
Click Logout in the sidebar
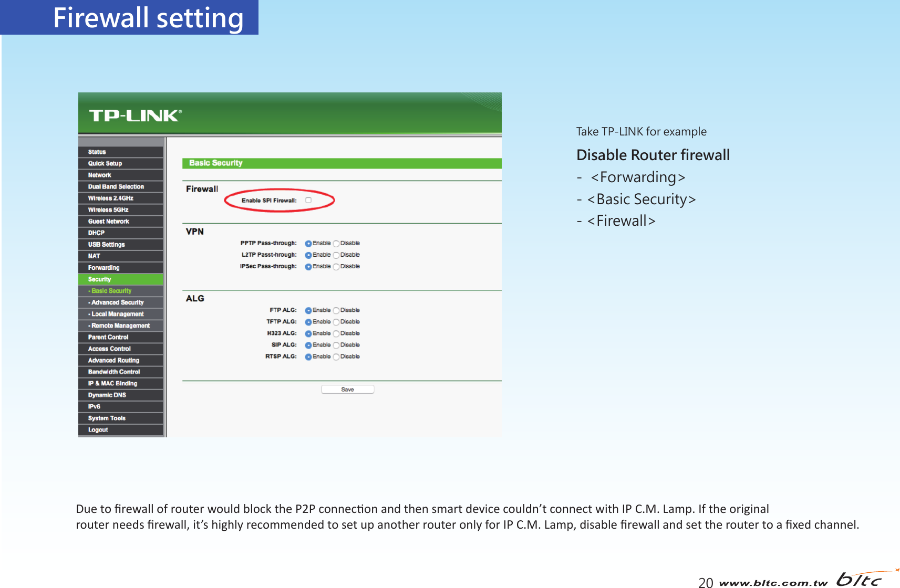(121, 429)
